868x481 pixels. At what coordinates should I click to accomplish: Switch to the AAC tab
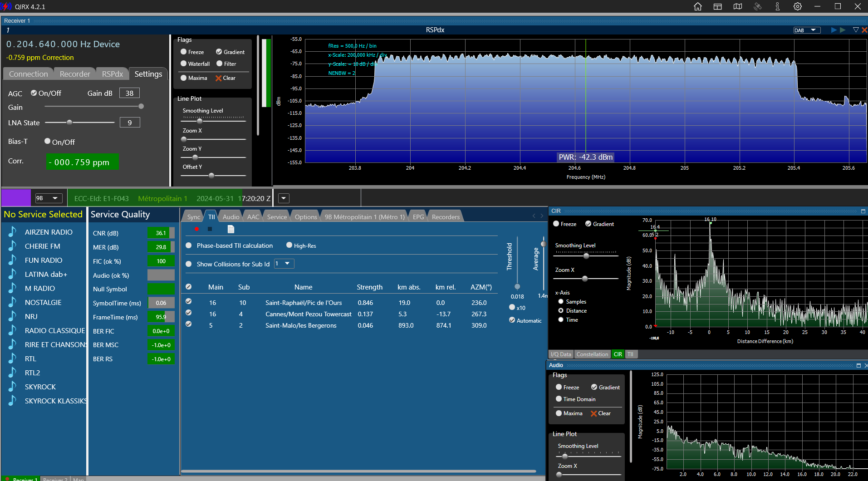pos(253,217)
